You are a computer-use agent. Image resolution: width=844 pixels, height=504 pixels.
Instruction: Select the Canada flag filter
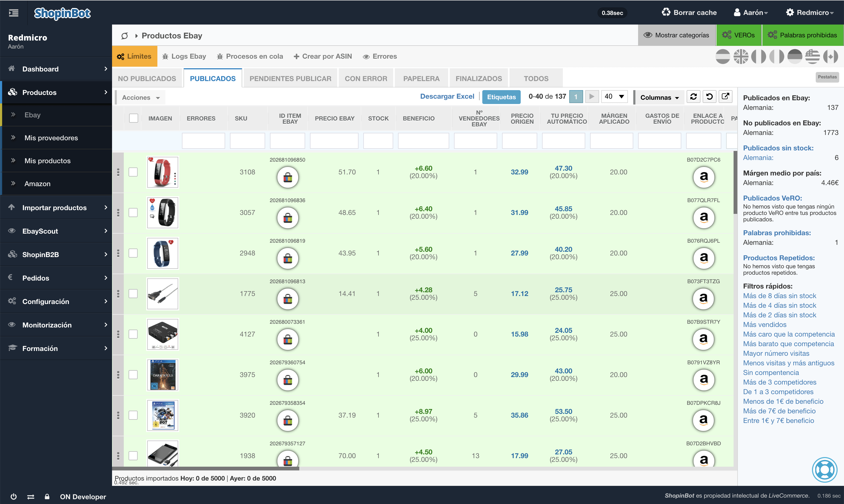click(x=830, y=57)
